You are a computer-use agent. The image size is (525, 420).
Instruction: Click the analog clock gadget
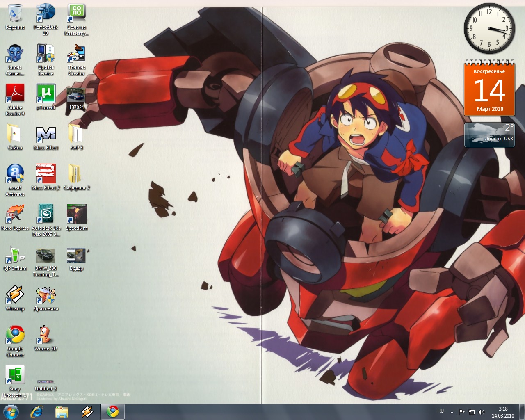(489, 29)
